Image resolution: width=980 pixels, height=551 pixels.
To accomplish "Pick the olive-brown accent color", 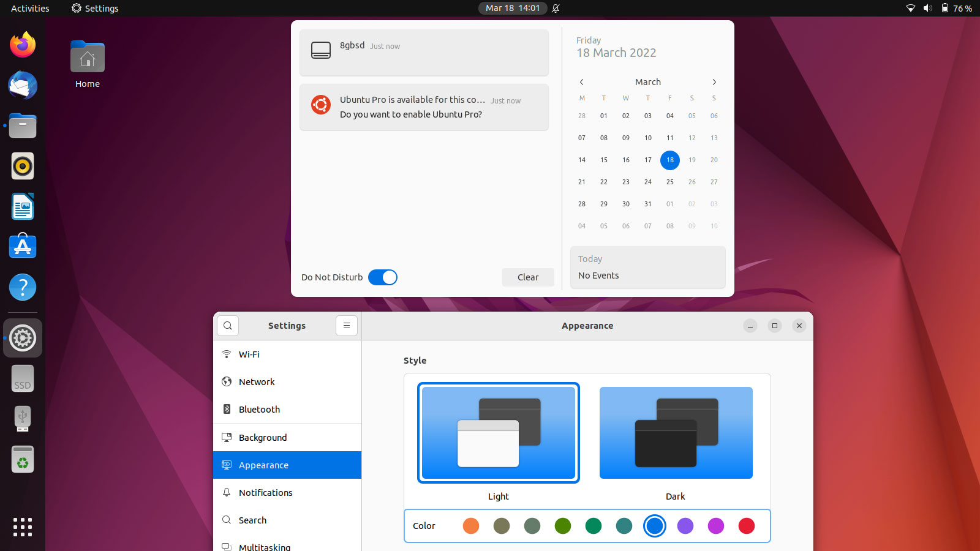I will tap(502, 526).
